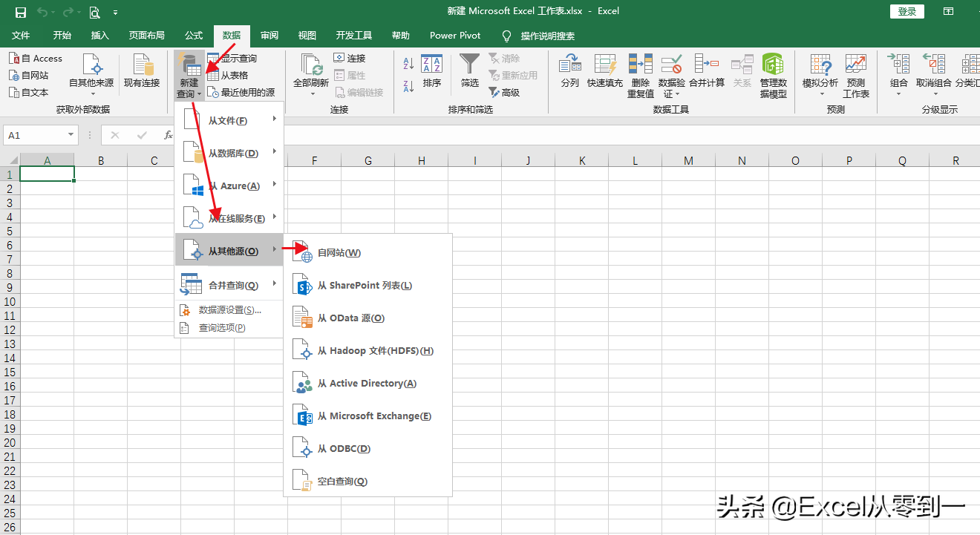The height and width of the screenshot is (535, 980).
Task: Switch to the 插入 ribbon tab
Action: pos(99,36)
